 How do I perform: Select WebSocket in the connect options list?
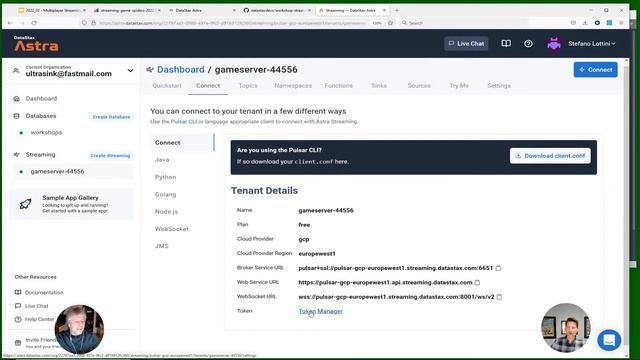(x=171, y=229)
